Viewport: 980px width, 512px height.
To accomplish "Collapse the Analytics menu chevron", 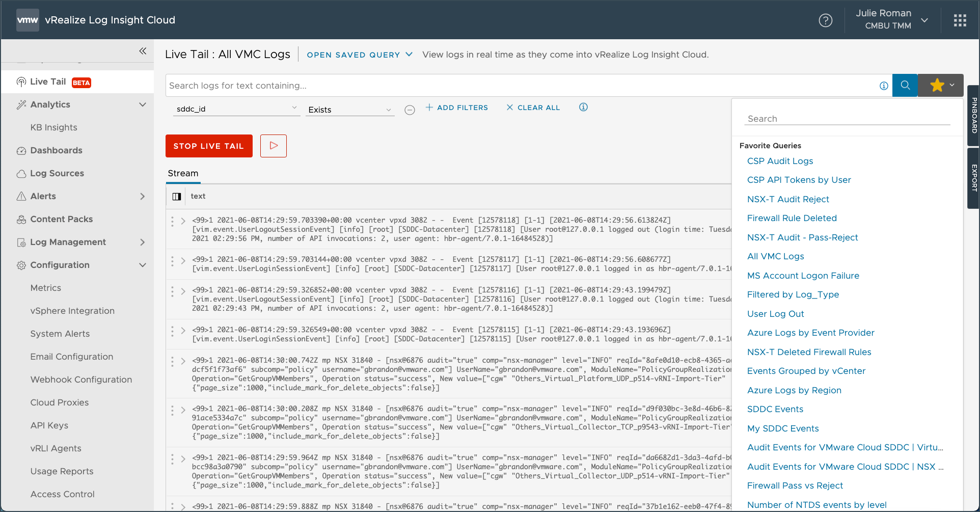I will point(143,105).
